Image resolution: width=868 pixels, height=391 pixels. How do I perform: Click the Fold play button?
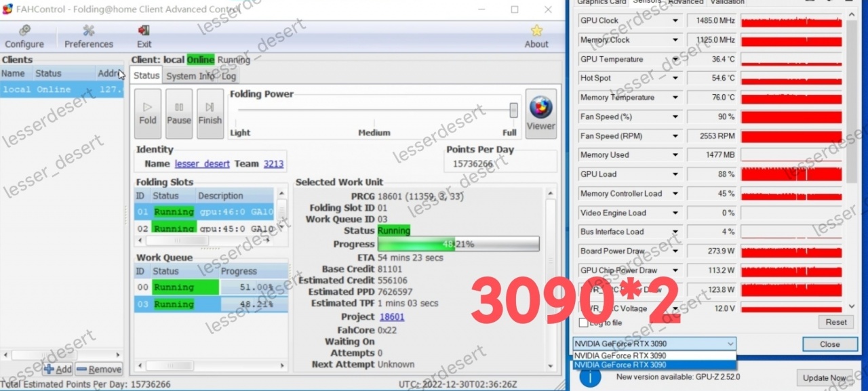[148, 113]
